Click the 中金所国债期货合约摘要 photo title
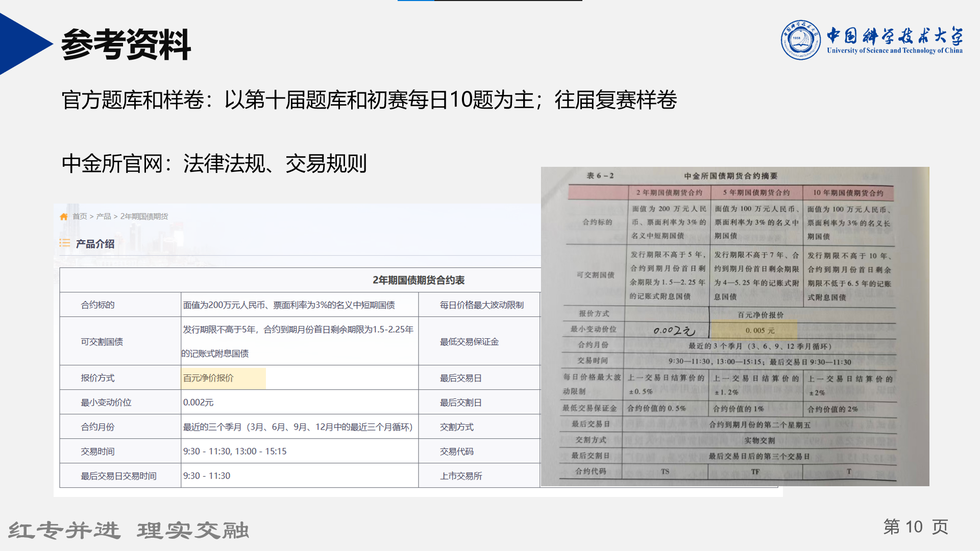980x551 pixels. pyautogui.click(x=730, y=176)
